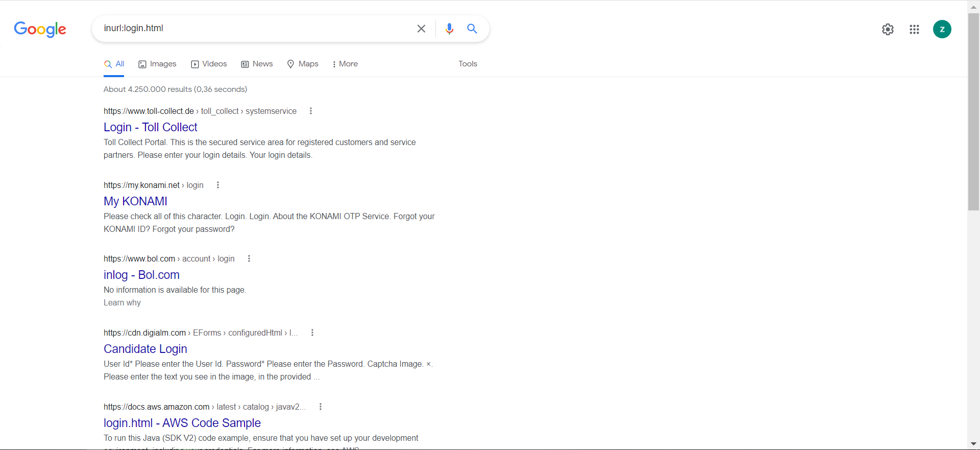Open Google apps grid icon

914,29
